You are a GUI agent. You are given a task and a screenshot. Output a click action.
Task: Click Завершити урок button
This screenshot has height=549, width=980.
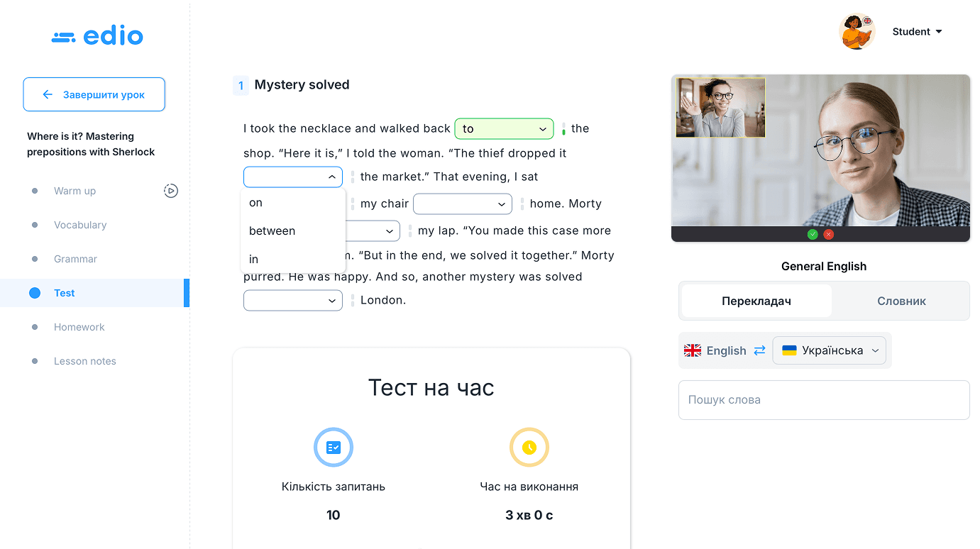click(x=94, y=94)
